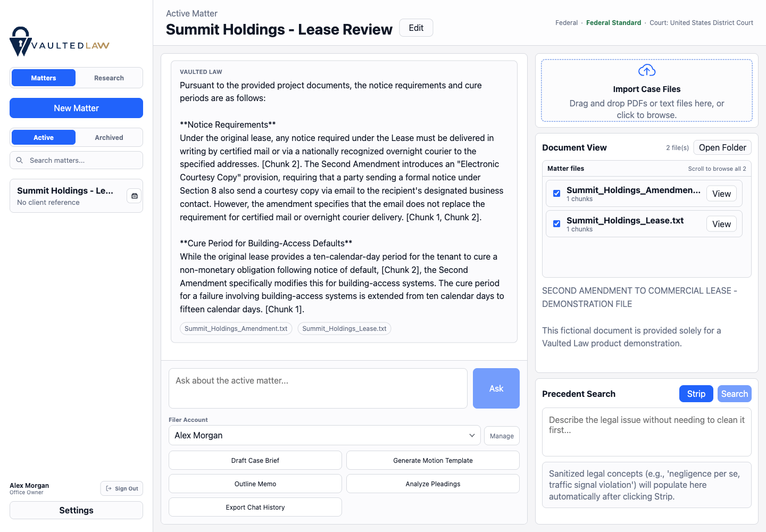
Task: Click Analyze Pleadings
Action: pos(433,484)
